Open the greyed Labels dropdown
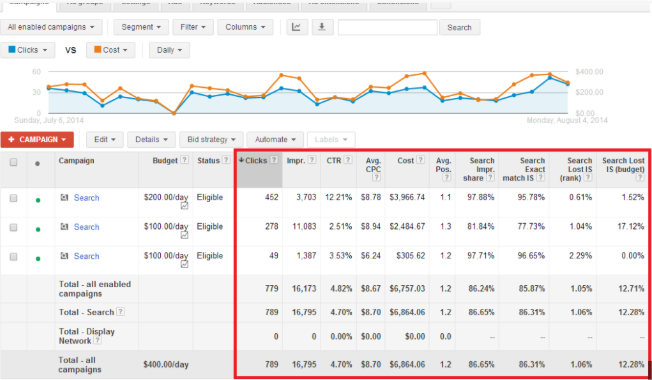 click(x=331, y=140)
